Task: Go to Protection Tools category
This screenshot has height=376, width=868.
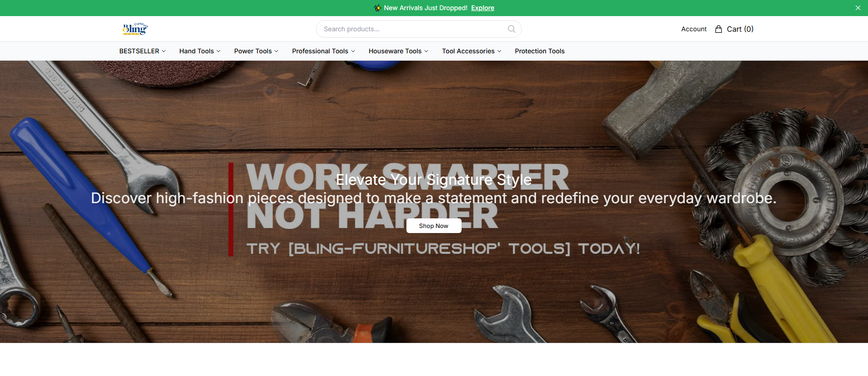Action: (x=540, y=51)
